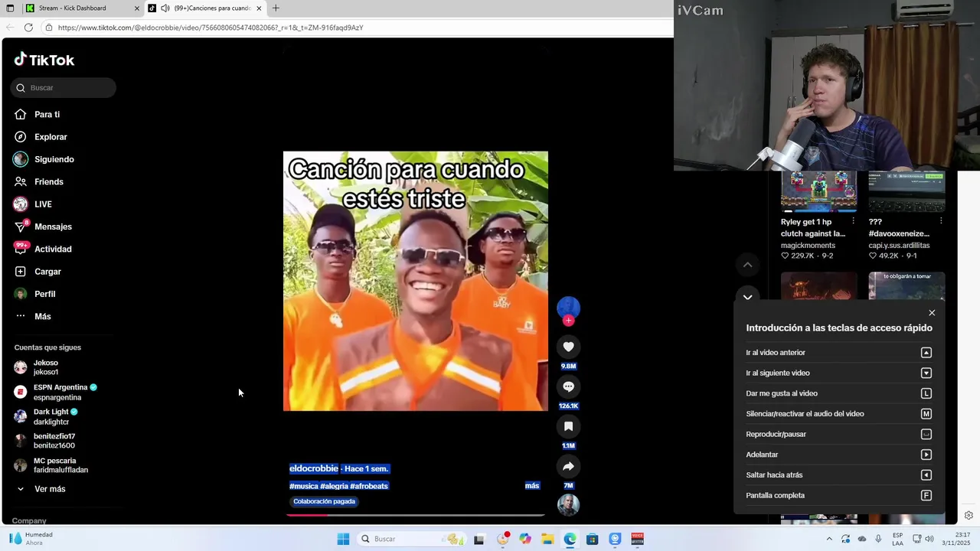Open Dark Light followed account
Image resolution: width=980 pixels, height=551 pixels.
46,416
